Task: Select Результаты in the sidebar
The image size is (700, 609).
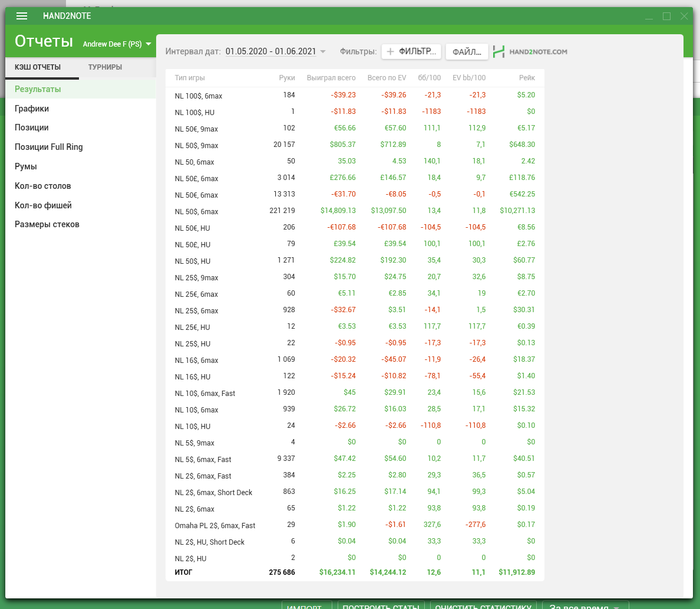Action: [x=80, y=89]
